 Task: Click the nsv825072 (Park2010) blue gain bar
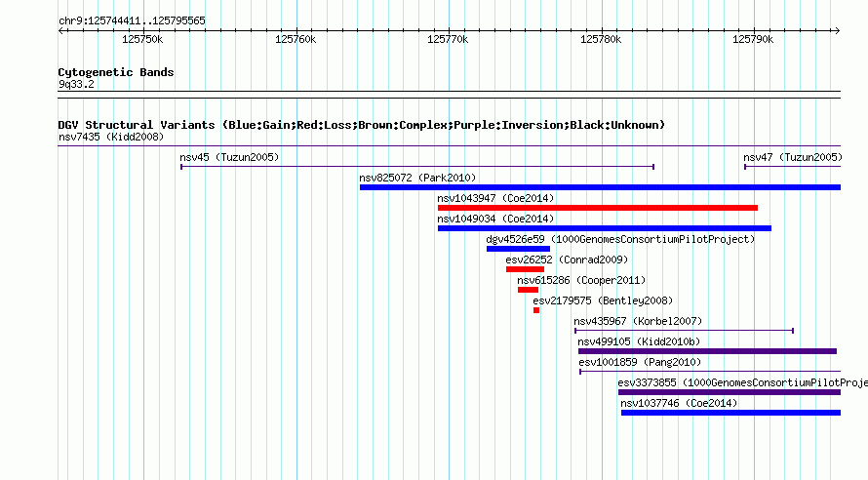600,187
